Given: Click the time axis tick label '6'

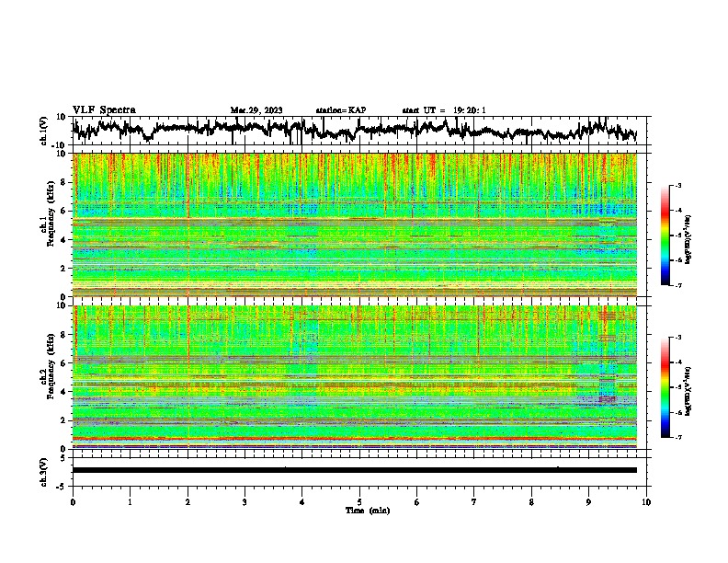Looking at the screenshot, I should point(417,502).
